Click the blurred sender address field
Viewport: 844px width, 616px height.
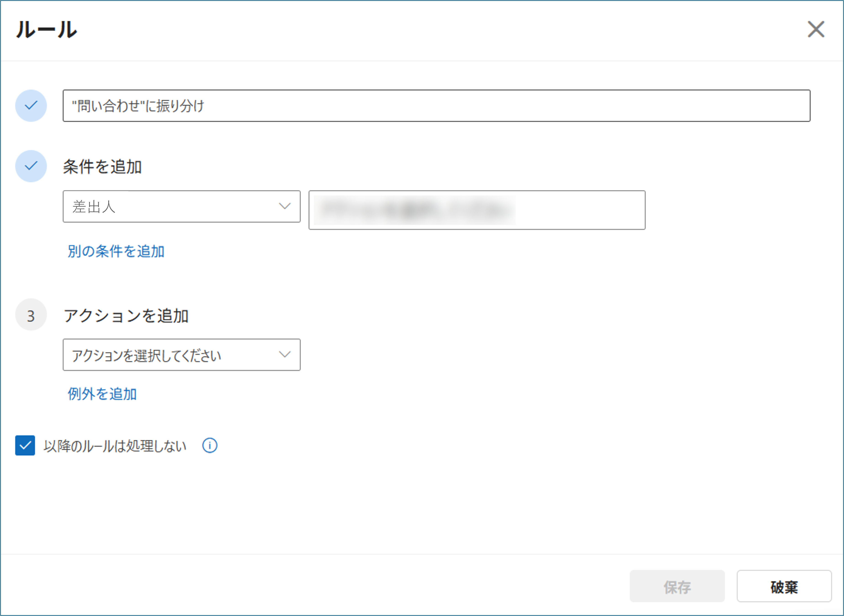point(477,210)
